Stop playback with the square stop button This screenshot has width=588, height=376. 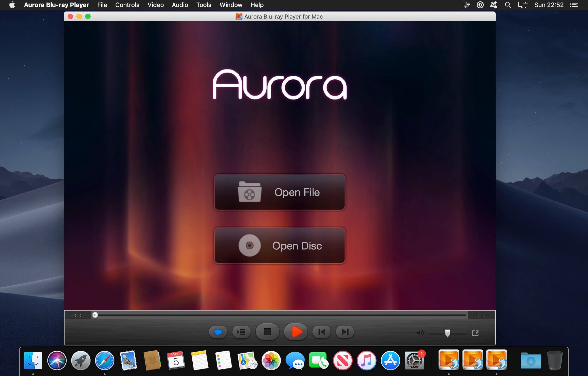point(267,332)
